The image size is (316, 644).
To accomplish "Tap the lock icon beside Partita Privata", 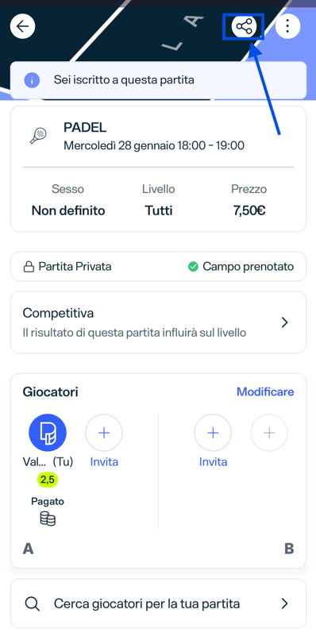I will 28,268.
